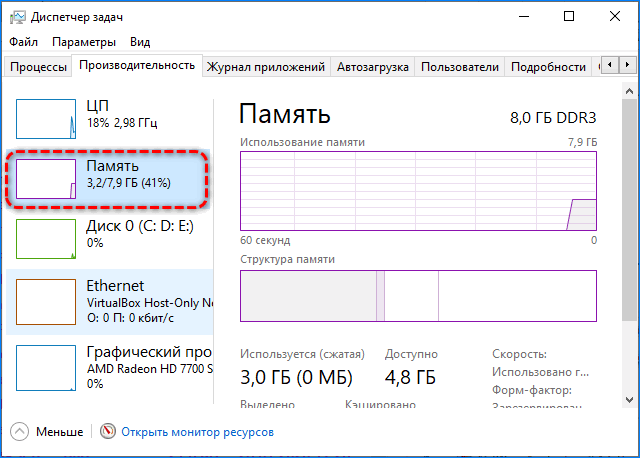This screenshot has height=458, width=640.
Task: Click the AMD Radeon HD 7700 text
Action: click(x=149, y=369)
